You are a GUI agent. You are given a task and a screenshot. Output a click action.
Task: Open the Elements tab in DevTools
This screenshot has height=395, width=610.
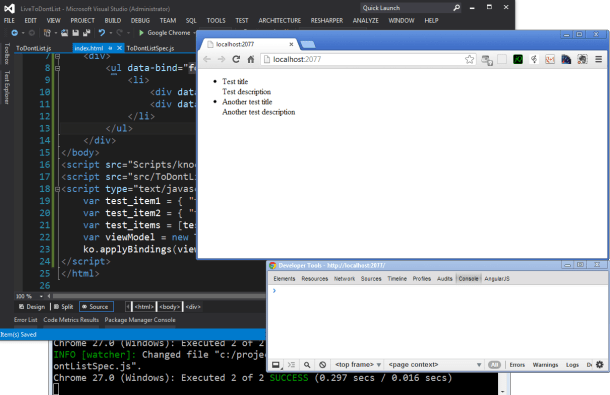click(284, 279)
